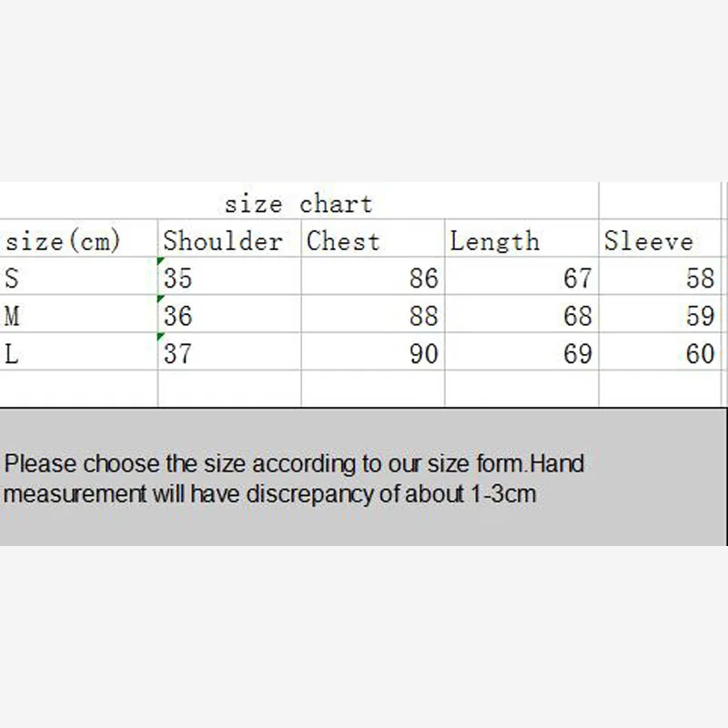This screenshot has width=728, height=728.
Task: Click the L size row label
Action: pos(78,353)
